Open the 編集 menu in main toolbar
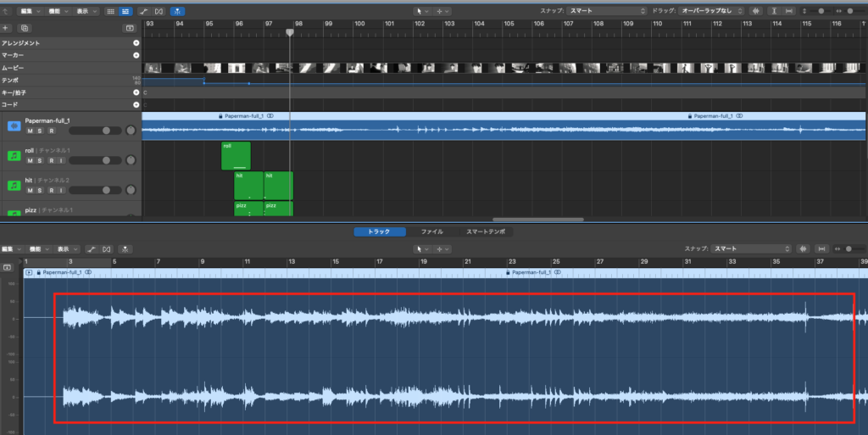 pyautogui.click(x=30, y=11)
